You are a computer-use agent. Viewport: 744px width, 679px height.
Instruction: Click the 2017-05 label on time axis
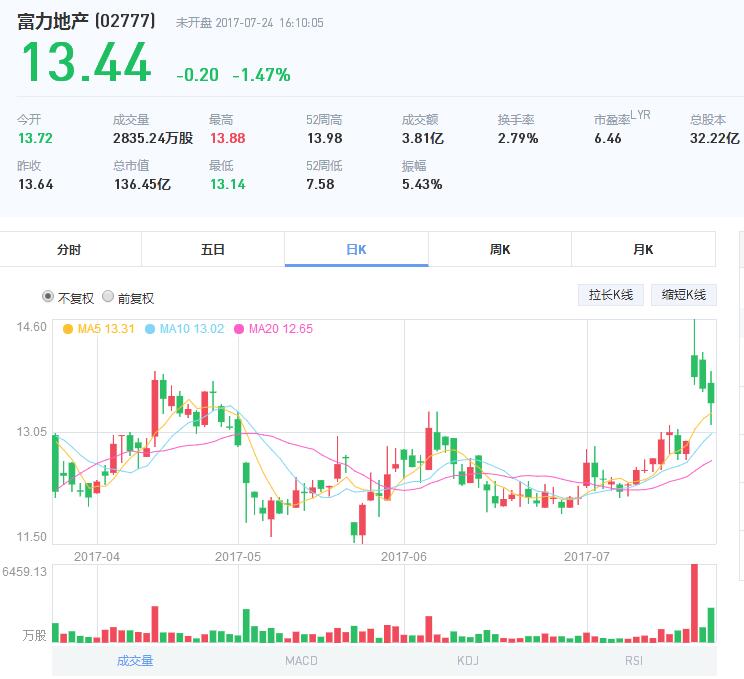pos(237,556)
